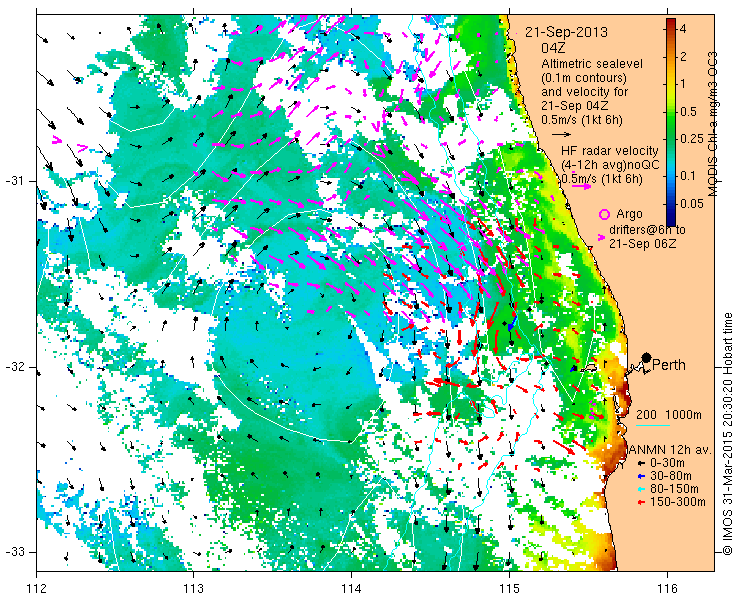Screen dimensions: 740x600
Task: Click the '(4-12h avg)noQC' text
Action: (610, 165)
